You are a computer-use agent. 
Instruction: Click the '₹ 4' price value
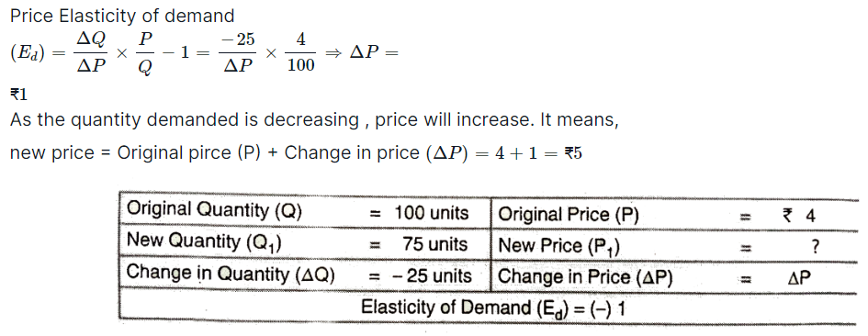point(799,216)
